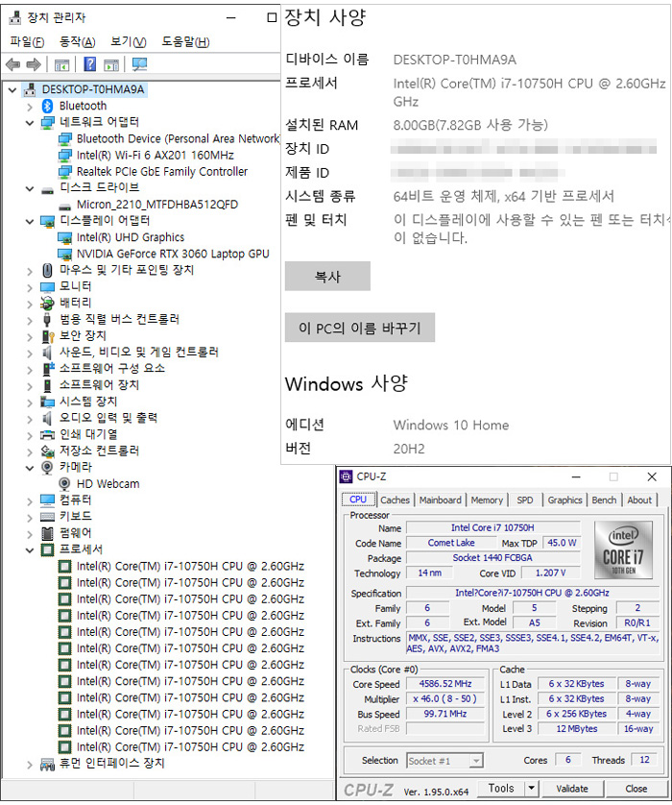Click the Forward arrow in Device Manager toolbar
The width and height of the screenshot is (672, 805).
coord(34,64)
